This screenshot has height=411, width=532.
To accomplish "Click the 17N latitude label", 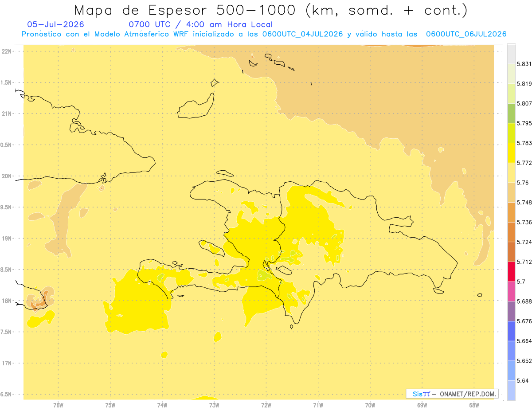I will pos(7,363).
